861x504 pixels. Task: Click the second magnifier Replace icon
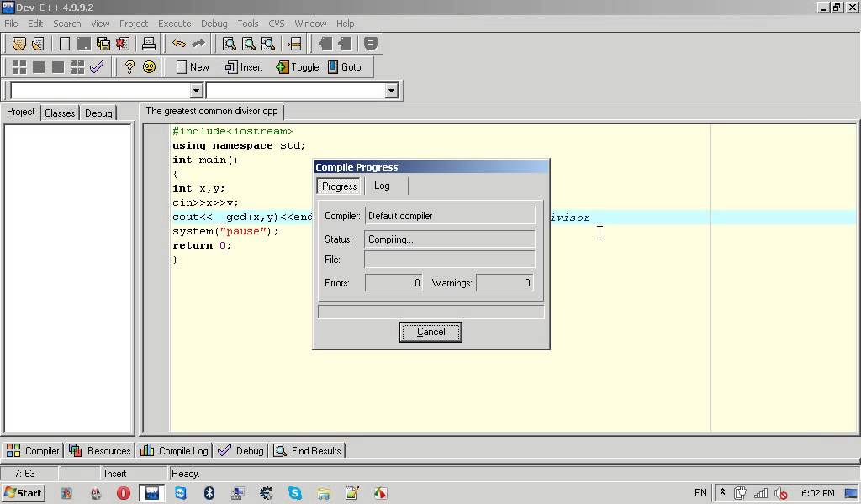(x=248, y=44)
